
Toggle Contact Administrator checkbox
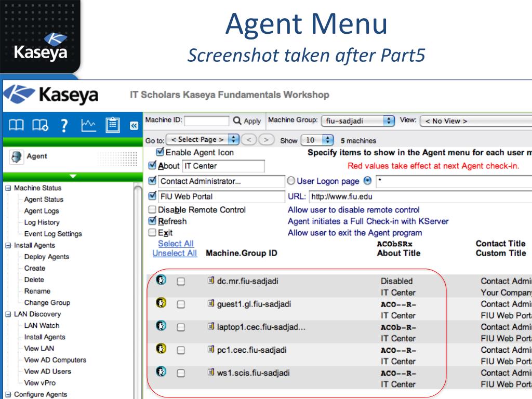tap(153, 180)
